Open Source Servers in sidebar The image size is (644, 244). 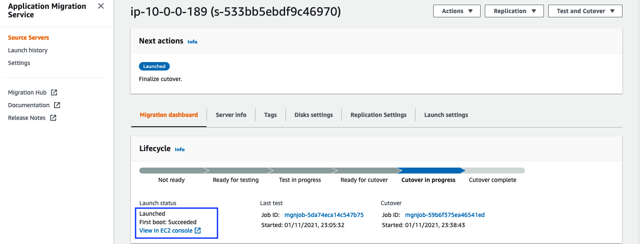point(29,38)
